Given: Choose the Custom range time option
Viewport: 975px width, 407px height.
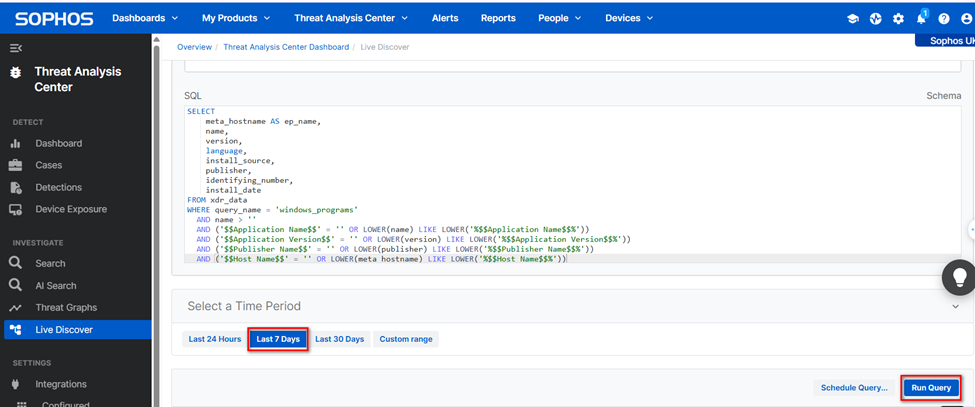Looking at the screenshot, I should [x=406, y=339].
